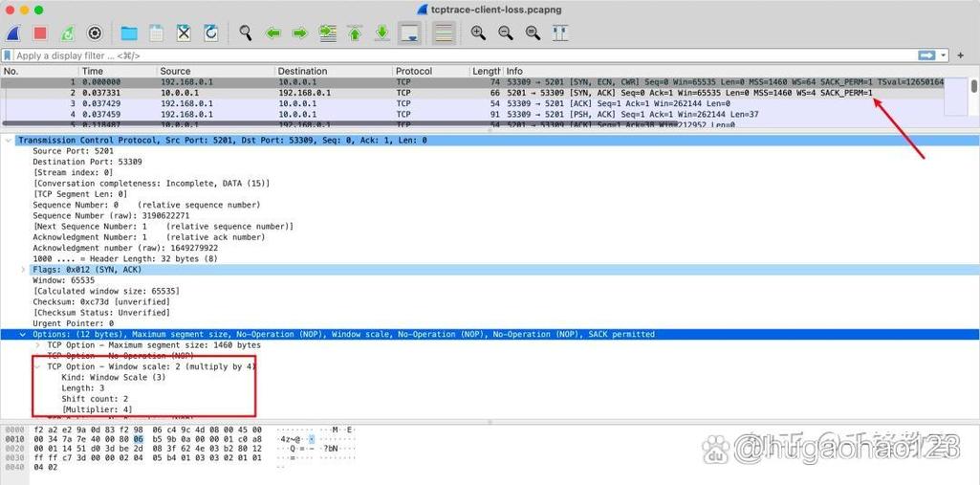This screenshot has width=980, height=485.
Task: Select packet 2 SYN, ACK row
Action: (472, 93)
